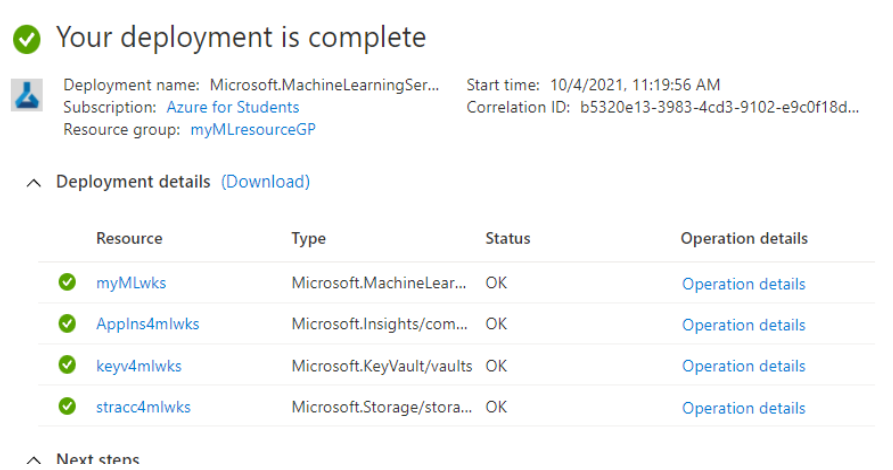Click the Your deployment is complete heading

click(x=241, y=38)
